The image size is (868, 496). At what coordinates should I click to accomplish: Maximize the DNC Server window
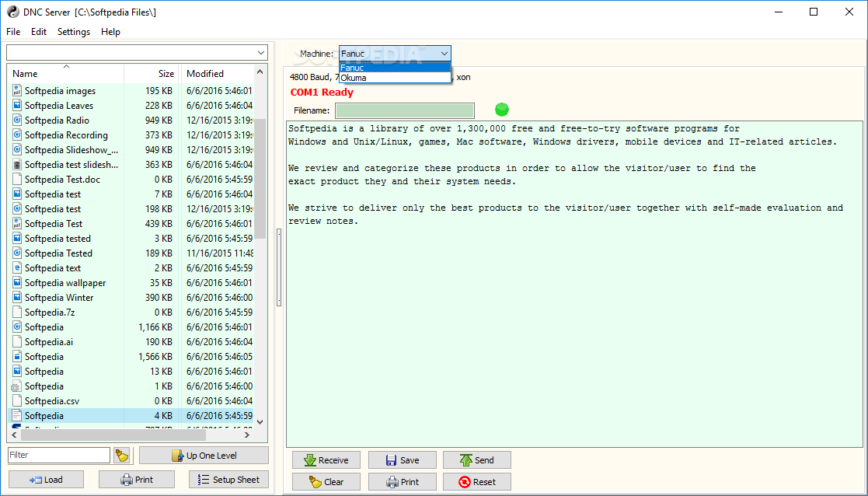813,12
